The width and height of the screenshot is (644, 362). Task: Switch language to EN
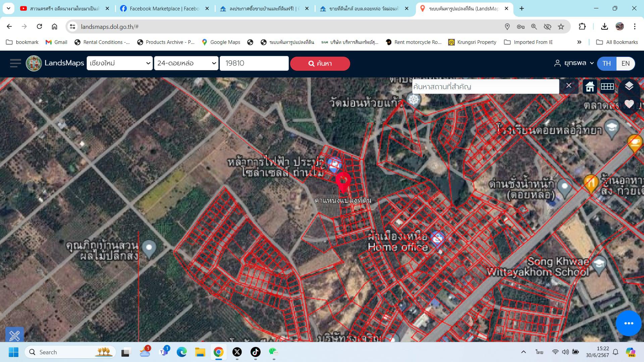pos(626,63)
